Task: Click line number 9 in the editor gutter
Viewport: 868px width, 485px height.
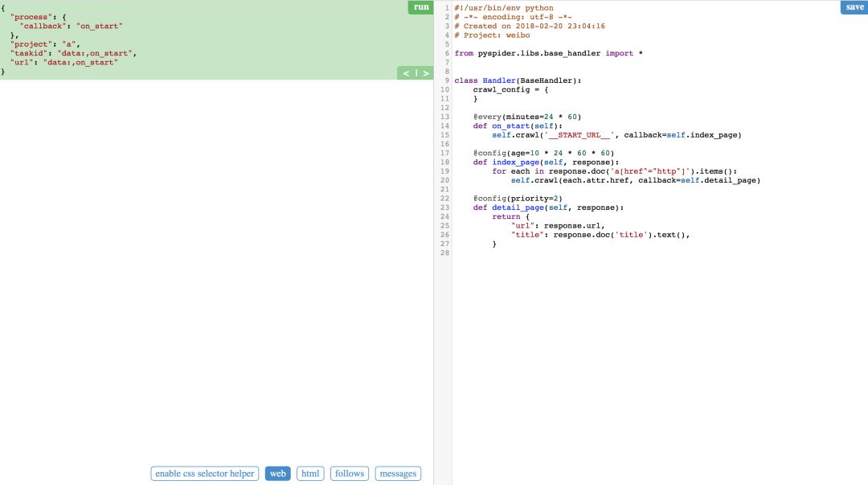Action: (x=447, y=80)
